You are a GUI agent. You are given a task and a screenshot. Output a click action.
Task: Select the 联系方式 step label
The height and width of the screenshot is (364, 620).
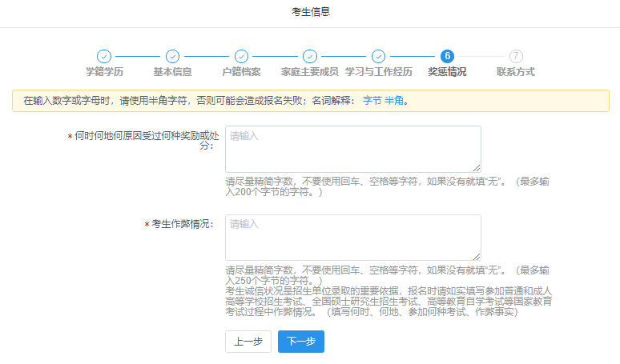pos(516,72)
